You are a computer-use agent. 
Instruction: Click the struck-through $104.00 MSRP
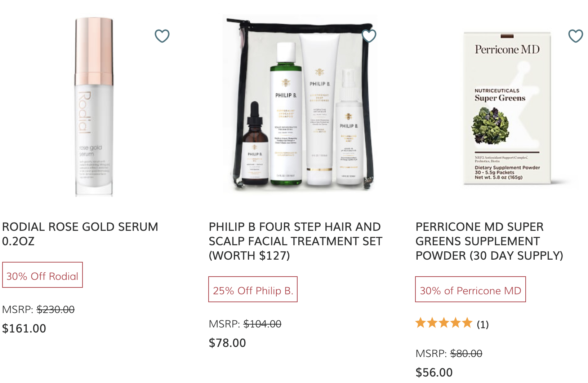coord(262,324)
